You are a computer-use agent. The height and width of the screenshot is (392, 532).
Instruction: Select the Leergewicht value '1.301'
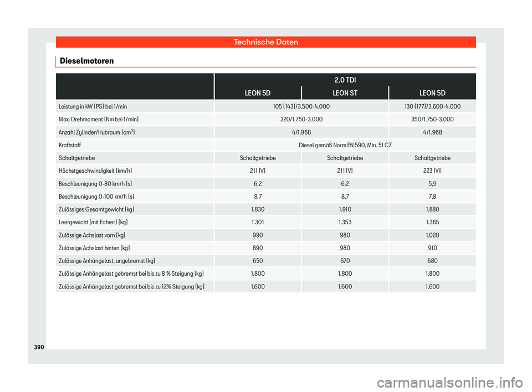[x=258, y=223]
